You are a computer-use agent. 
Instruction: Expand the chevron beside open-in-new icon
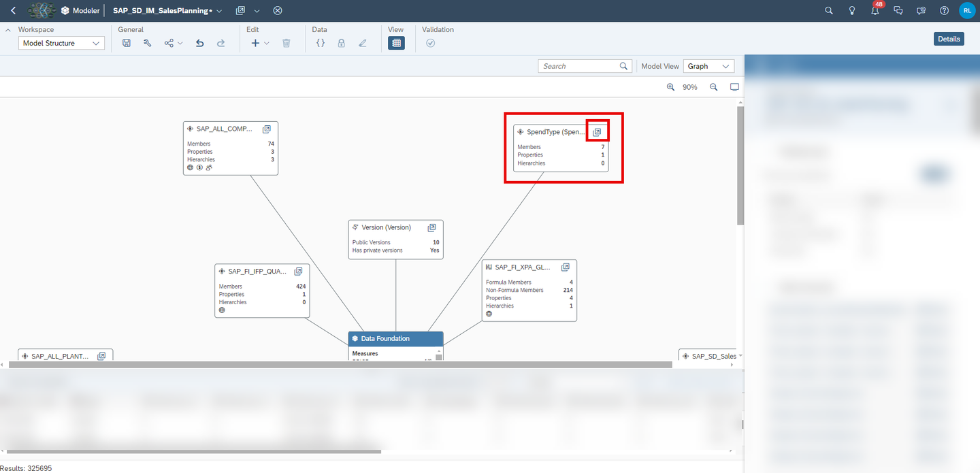257,11
